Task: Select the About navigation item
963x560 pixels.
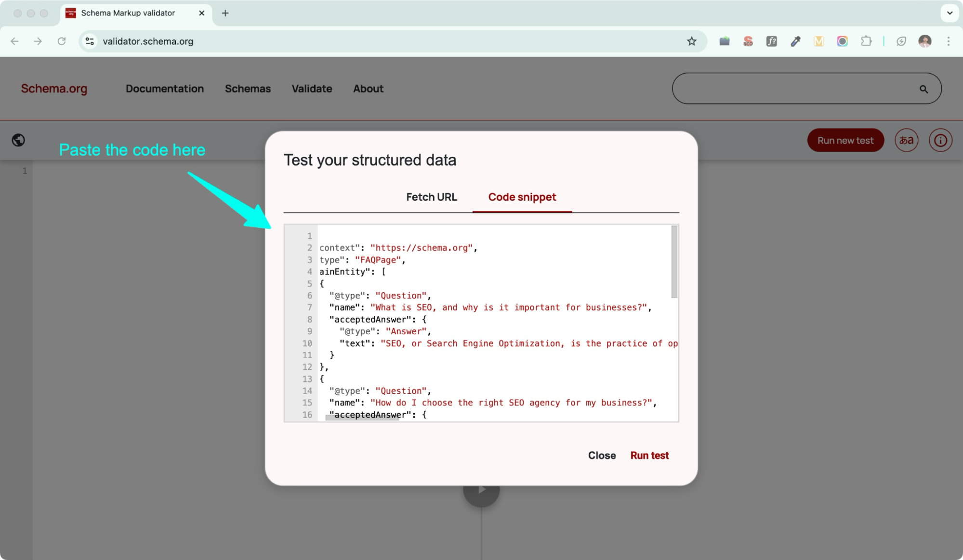Action: 368,89
